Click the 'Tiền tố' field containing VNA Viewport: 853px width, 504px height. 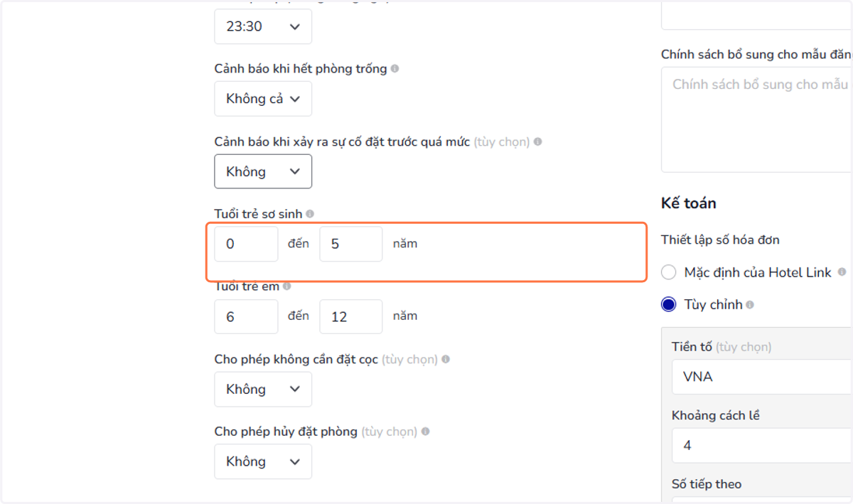(762, 377)
